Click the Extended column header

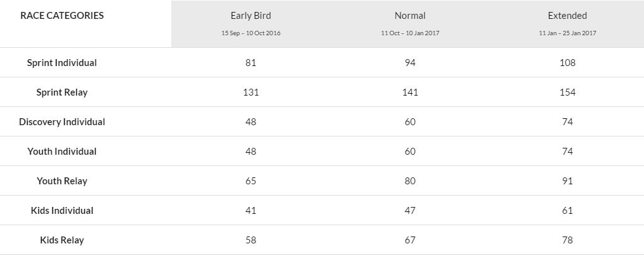pyautogui.click(x=567, y=16)
